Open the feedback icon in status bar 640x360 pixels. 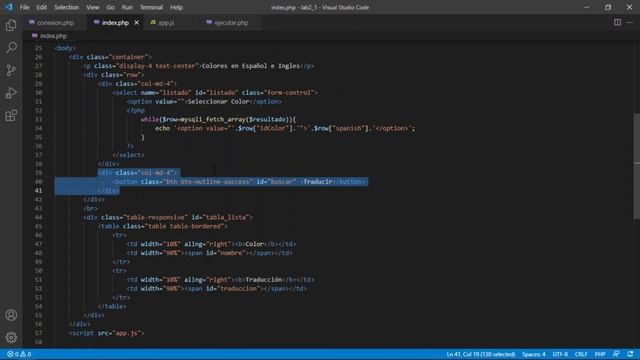(616, 354)
